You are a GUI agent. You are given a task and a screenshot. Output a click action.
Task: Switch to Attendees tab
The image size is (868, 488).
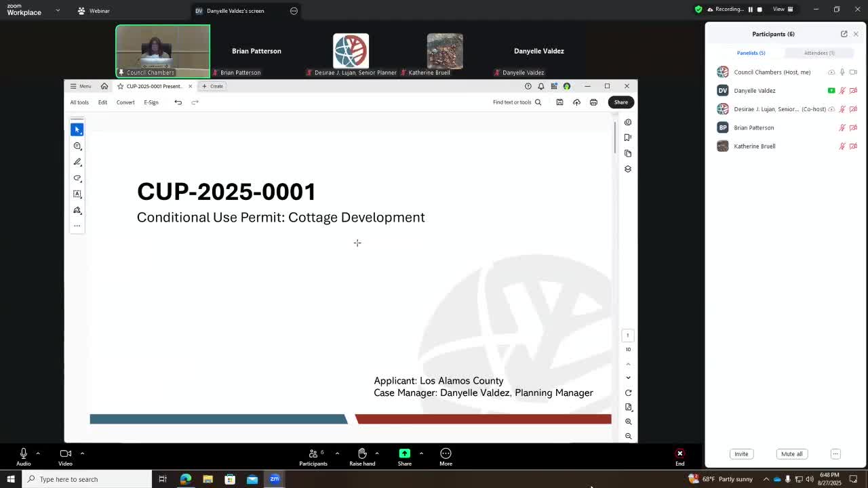coord(819,53)
